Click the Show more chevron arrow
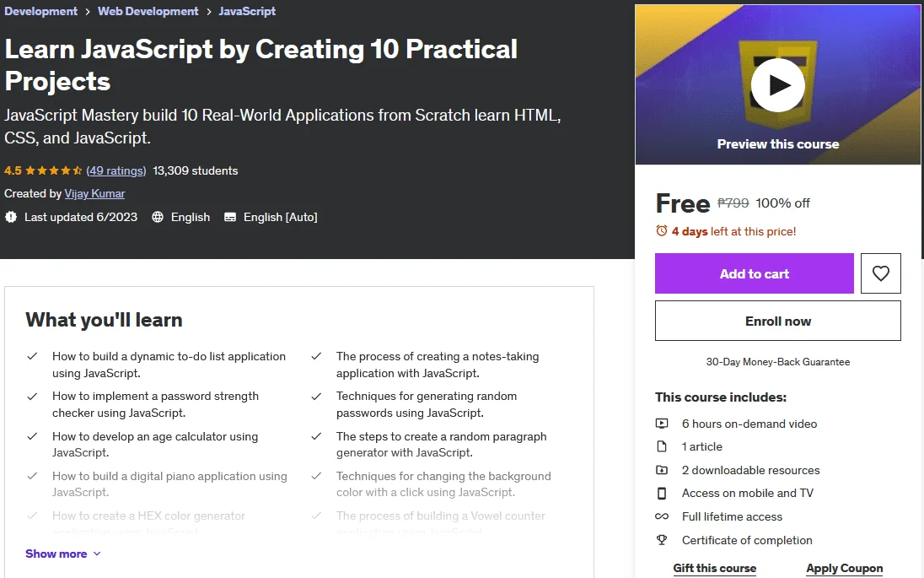This screenshot has height=578, width=924. pyautogui.click(x=97, y=554)
